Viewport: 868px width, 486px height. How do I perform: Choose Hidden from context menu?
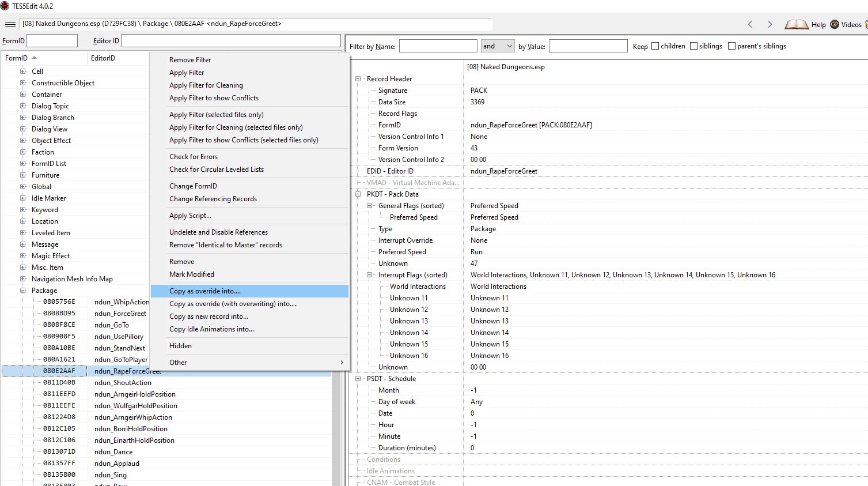tap(249, 346)
